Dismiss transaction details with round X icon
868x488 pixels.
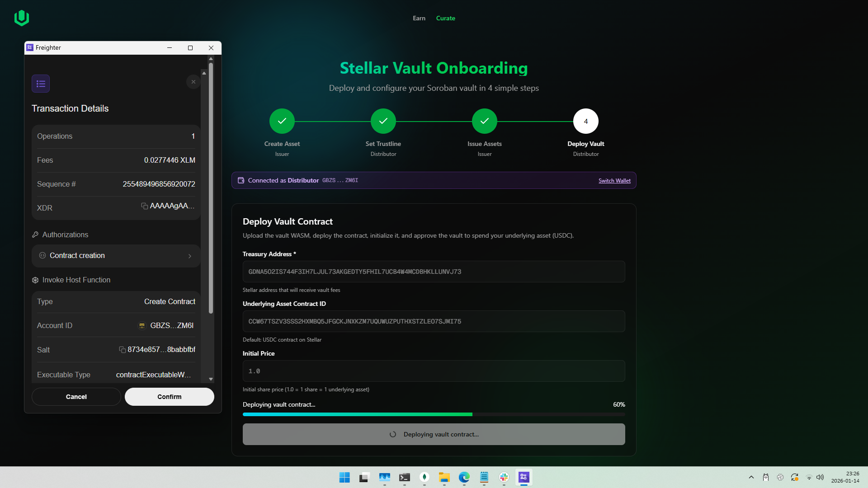point(193,82)
